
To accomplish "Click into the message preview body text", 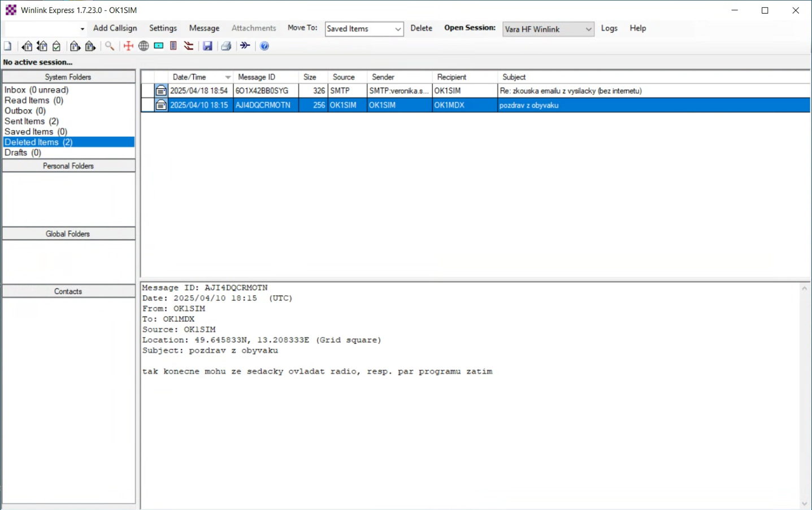I will tap(317, 371).
